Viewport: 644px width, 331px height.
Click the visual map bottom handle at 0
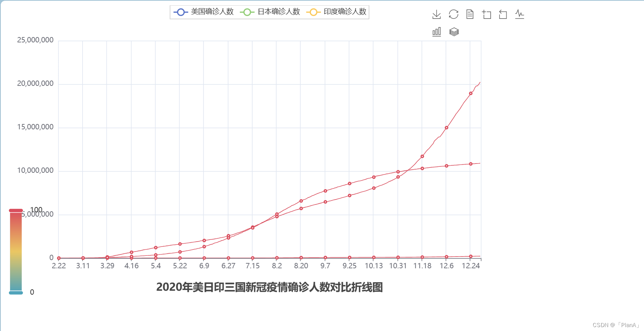pos(16,293)
